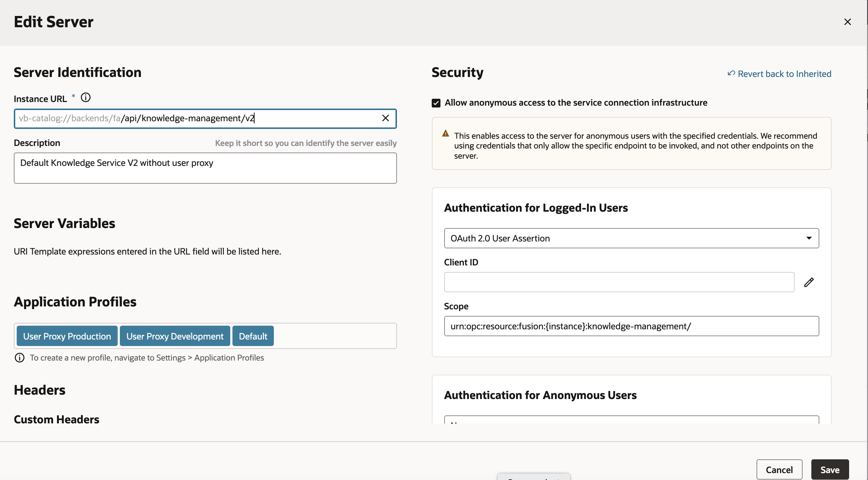The height and width of the screenshot is (480, 868).
Task: Click the Client ID pencil edit icon
Action: pyautogui.click(x=809, y=282)
